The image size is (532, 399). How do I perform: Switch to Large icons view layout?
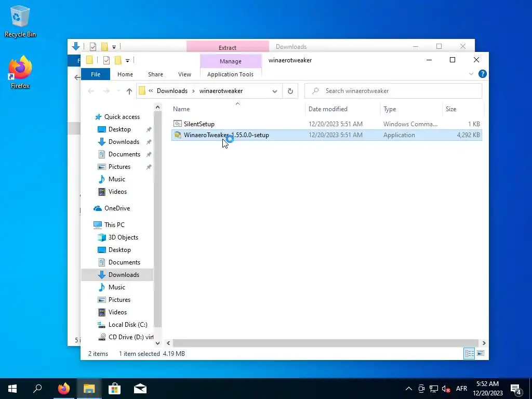coord(481,353)
